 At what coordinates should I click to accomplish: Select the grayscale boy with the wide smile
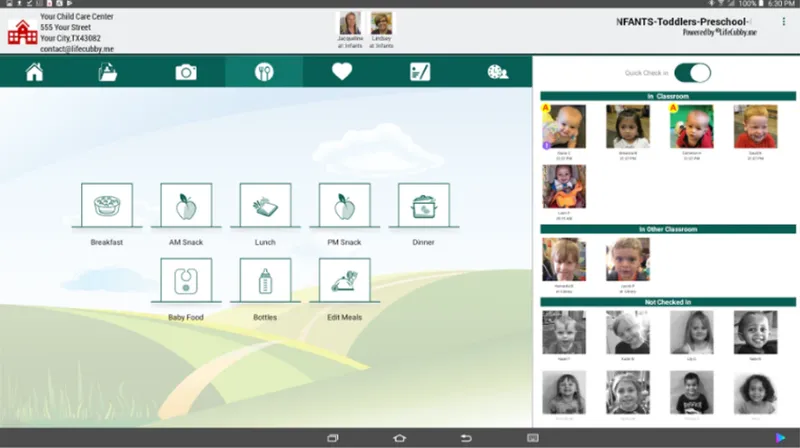tap(756, 332)
